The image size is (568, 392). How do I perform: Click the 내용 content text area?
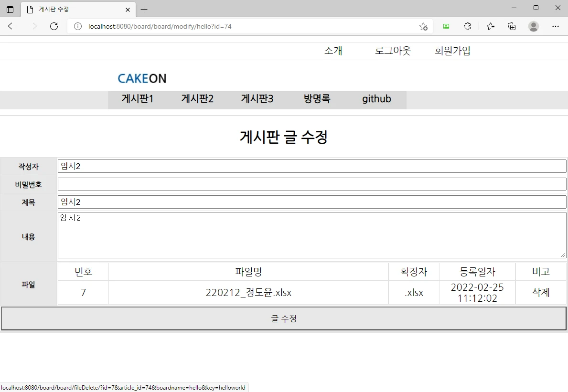pos(311,235)
